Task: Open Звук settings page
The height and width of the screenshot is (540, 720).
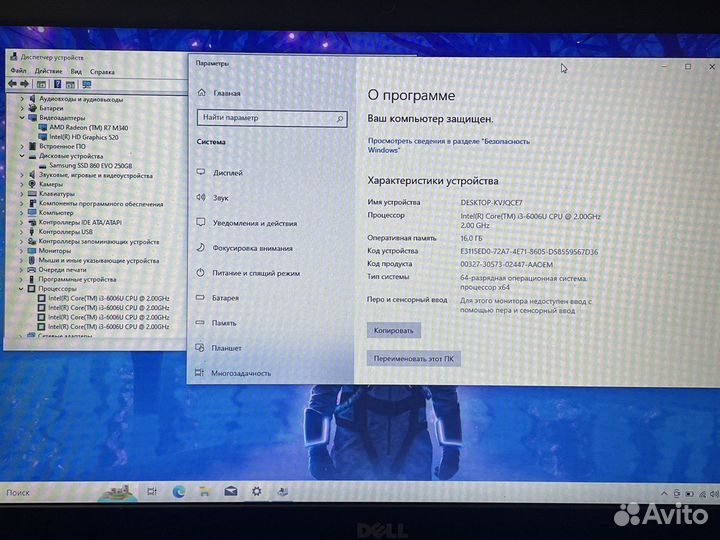Action: click(x=212, y=197)
